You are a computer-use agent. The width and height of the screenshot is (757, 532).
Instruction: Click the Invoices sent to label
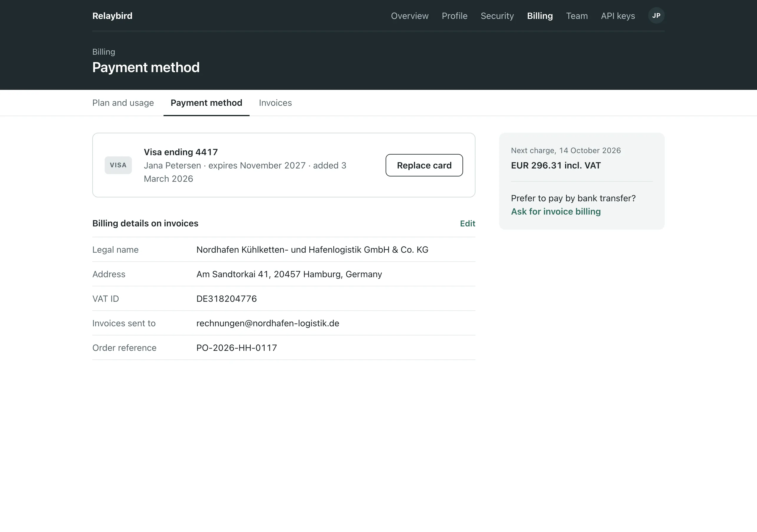[124, 323]
